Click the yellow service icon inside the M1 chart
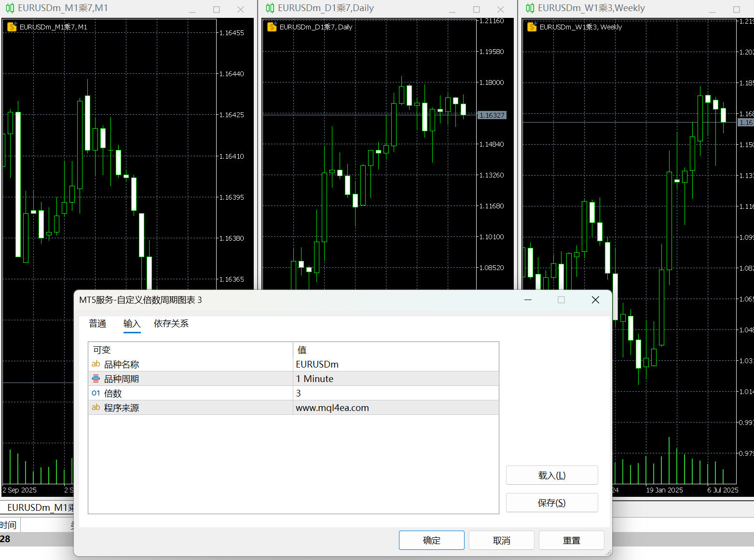Screen dimensions: 754x560 12,27
